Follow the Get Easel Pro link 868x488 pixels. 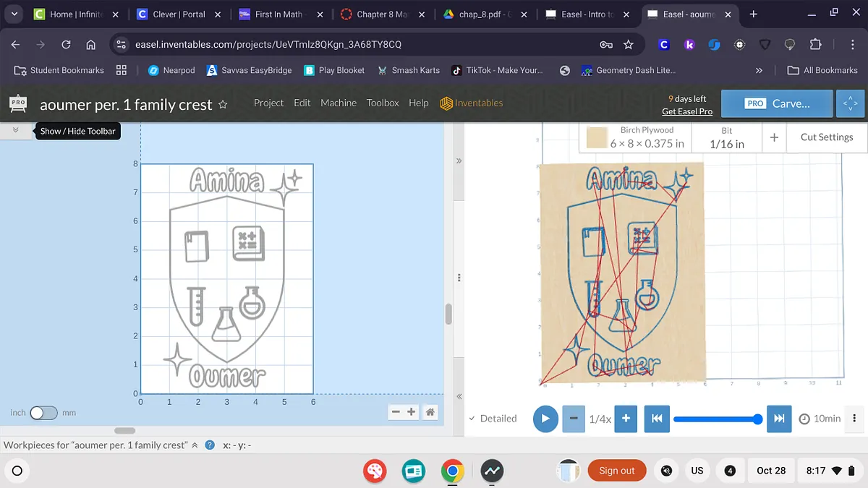(x=686, y=111)
